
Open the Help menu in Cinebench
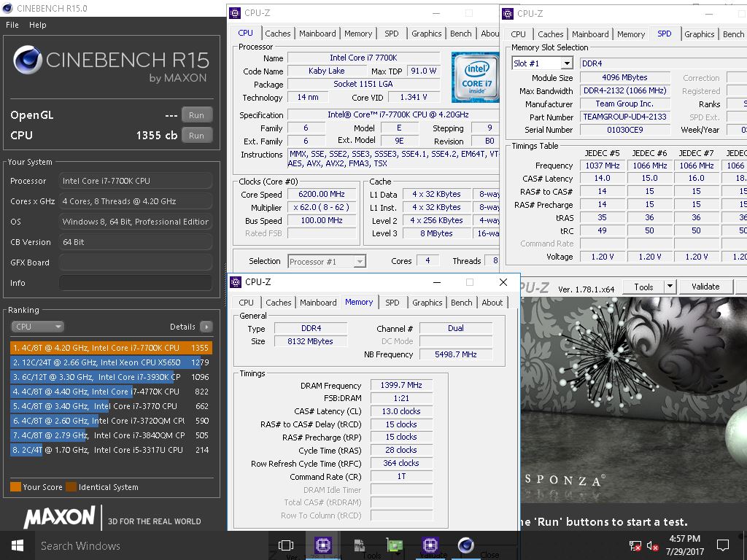point(38,25)
